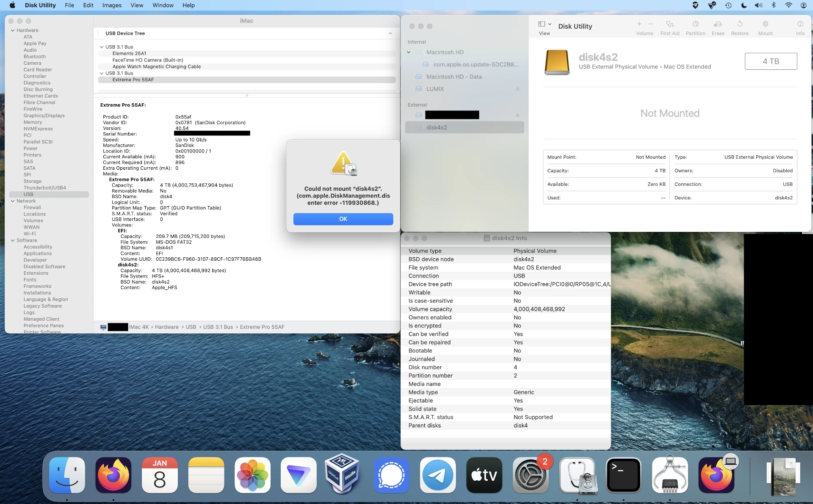Image resolution: width=813 pixels, height=504 pixels.
Task: Open Terminal from the Dock
Action: point(623,475)
